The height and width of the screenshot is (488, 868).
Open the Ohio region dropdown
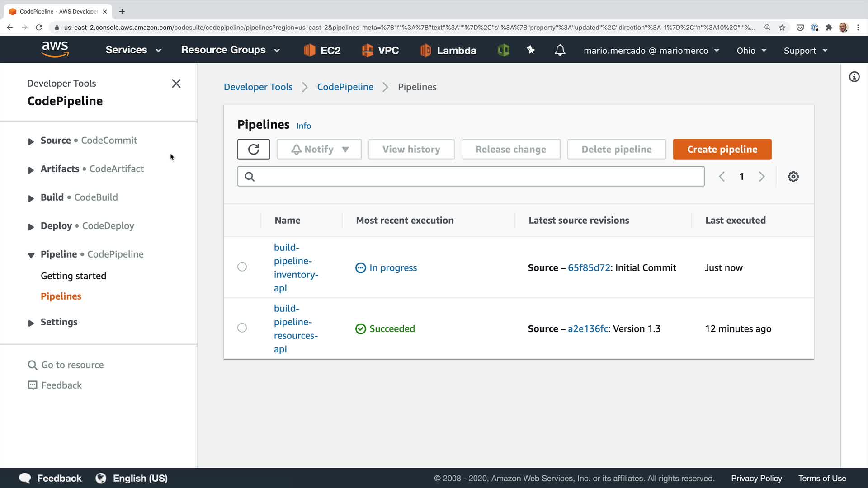tap(751, 51)
